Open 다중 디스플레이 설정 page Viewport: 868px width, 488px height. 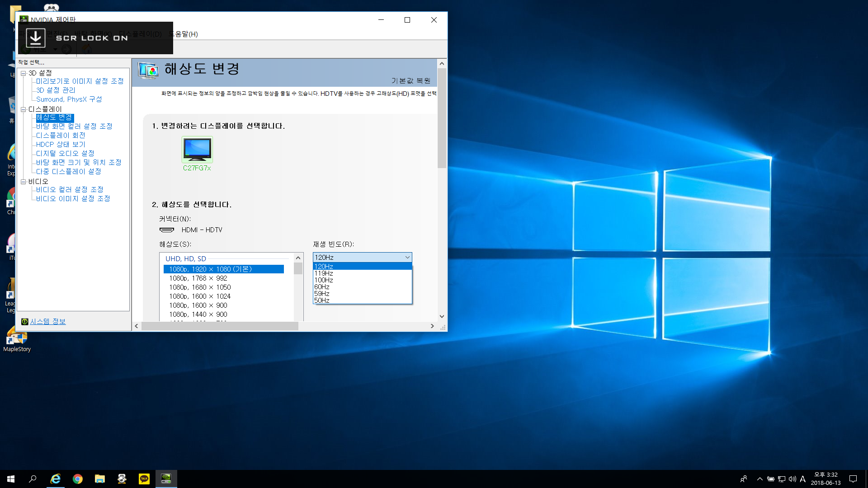pyautogui.click(x=68, y=172)
